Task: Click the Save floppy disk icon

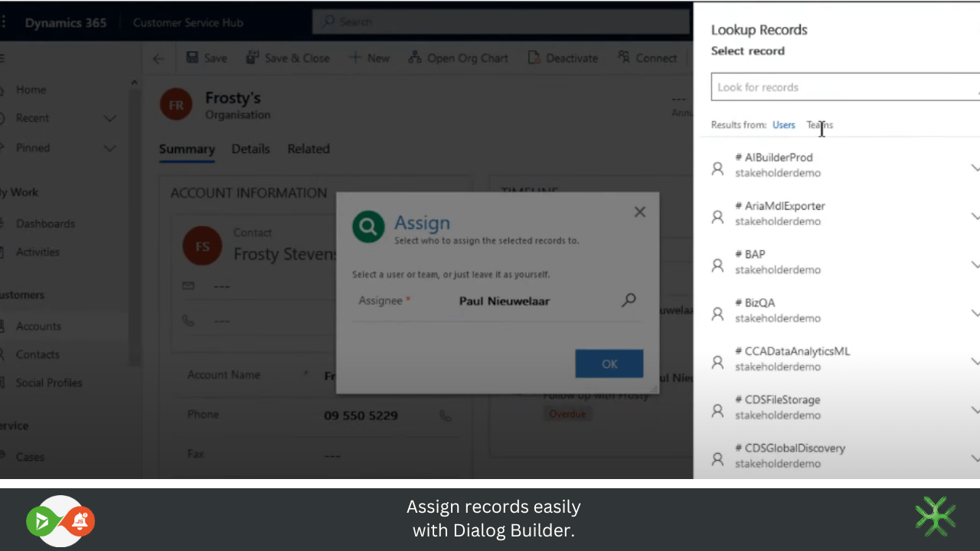Action: click(192, 58)
